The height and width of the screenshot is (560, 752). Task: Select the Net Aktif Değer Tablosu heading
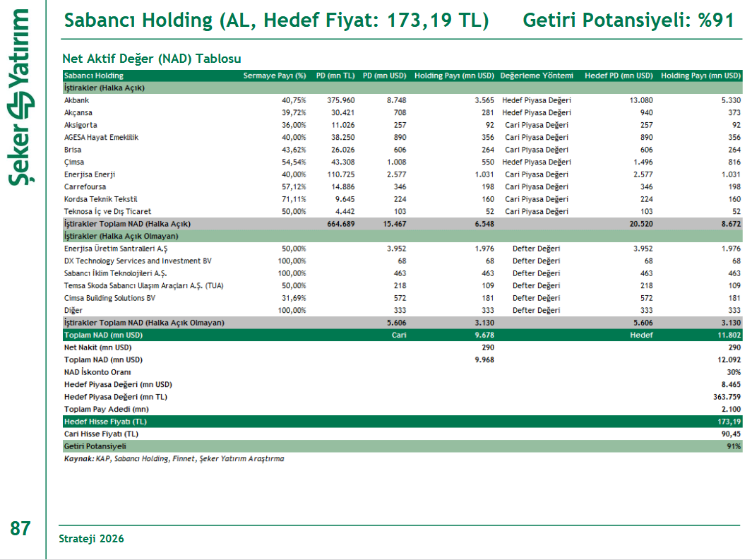(152, 58)
